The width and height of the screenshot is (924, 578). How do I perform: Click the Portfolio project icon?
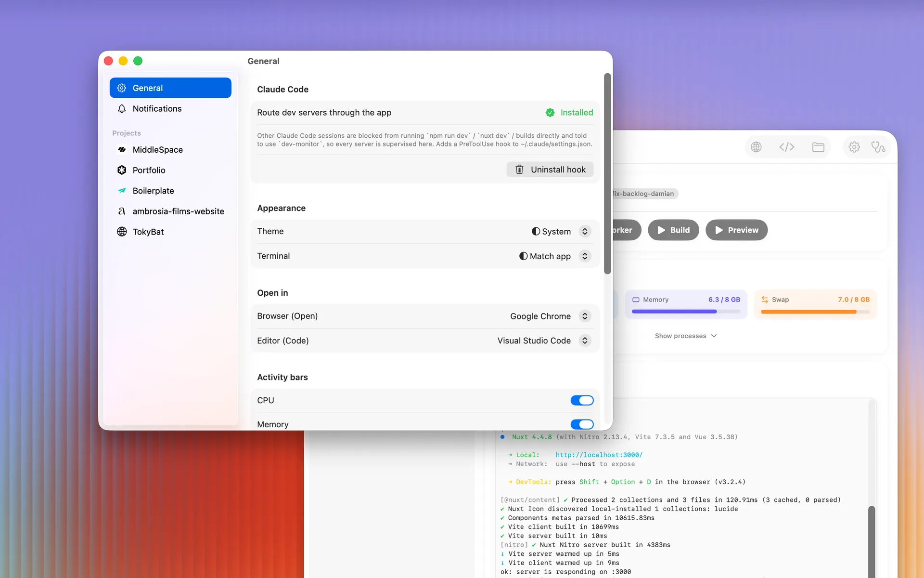[x=122, y=170]
